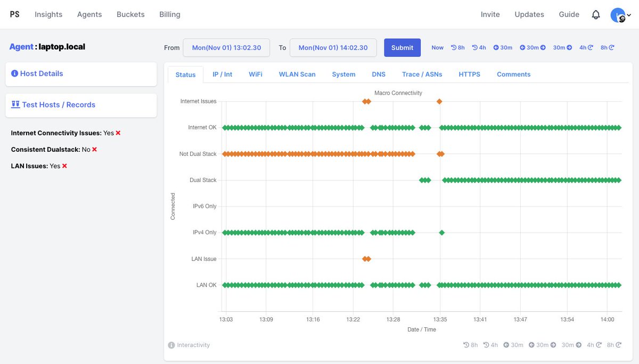The image size is (639, 364).
Task: Click an orange Internet Issues marker on the chart
Action: pos(366,101)
